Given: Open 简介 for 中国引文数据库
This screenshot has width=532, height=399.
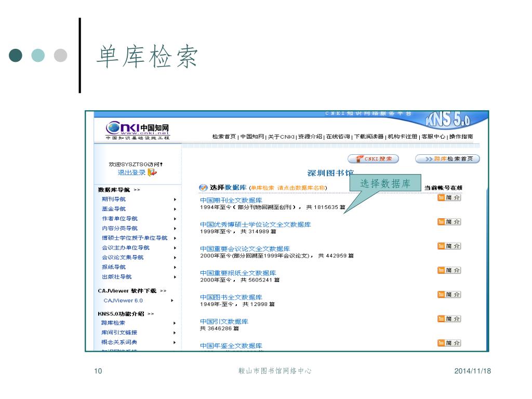Looking at the screenshot, I should point(449,319).
